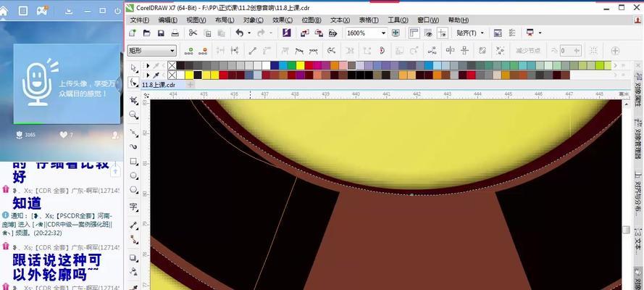Add nodes with green plus icon
The width and height of the screenshot is (644, 290).
point(188,51)
